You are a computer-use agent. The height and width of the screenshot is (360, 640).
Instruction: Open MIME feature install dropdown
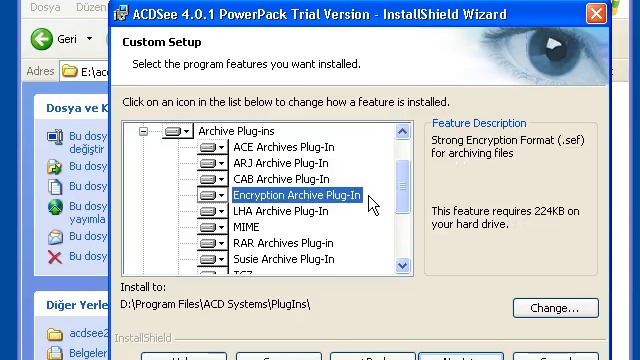pos(212,227)
